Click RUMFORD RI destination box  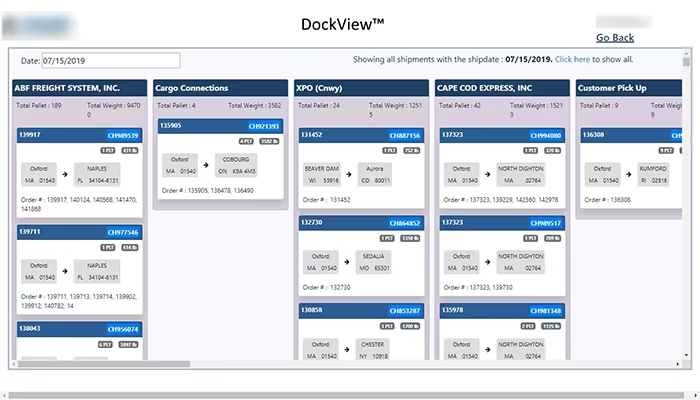pos(653,175)
